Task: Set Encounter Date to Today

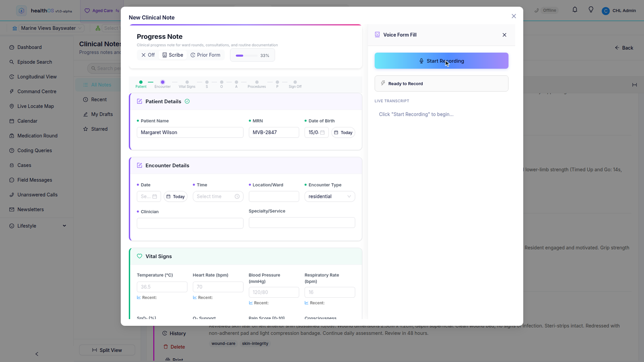Action: 175,197
